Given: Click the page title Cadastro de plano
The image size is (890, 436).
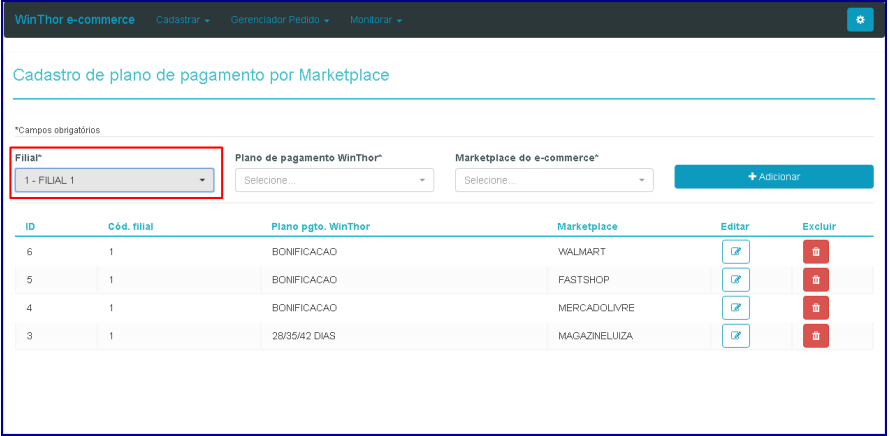Looking at the screenshot, I should click(x=201, y=75).
